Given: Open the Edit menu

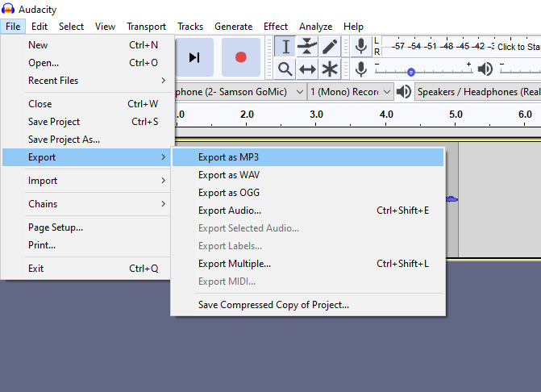Looking at the screenshot, I should click(x=40, y=27).
